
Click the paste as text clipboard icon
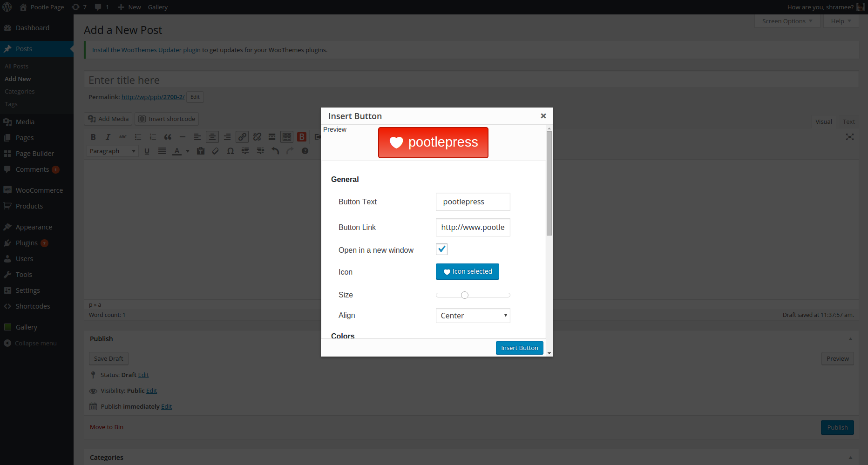click(x=201, y=151)
